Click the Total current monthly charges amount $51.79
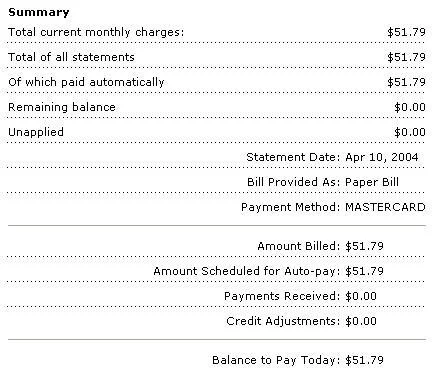The image size is (432, 373). pos(406,32)
